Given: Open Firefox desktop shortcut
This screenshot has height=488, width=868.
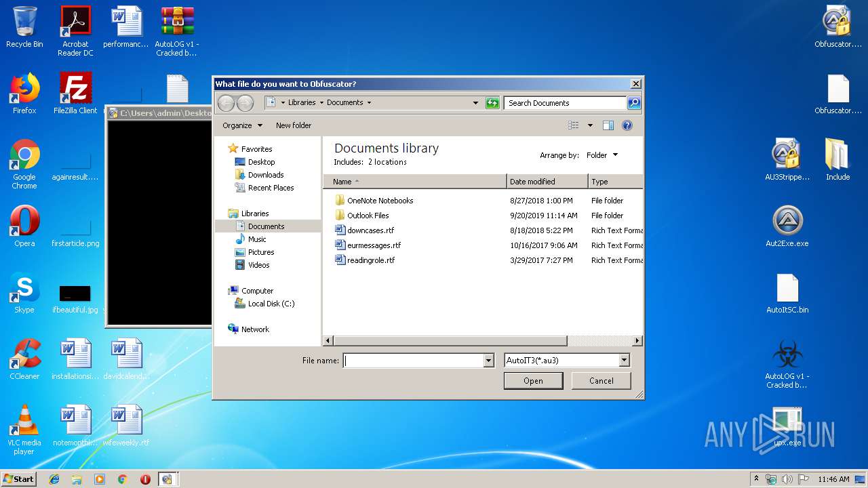Looking at the screenshot, I should [x=24, y=94].
